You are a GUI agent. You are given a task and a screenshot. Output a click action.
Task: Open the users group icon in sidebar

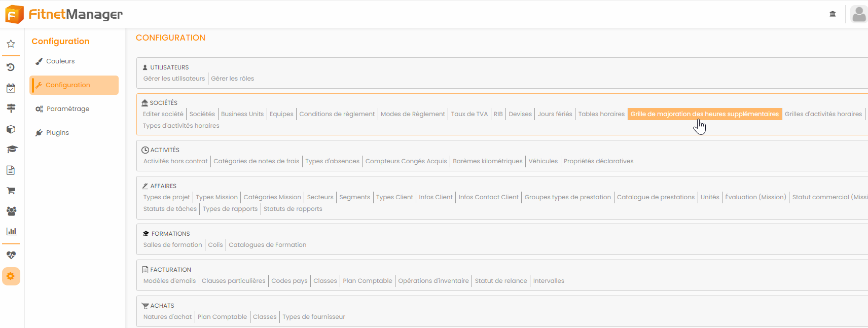click(11, 211)
